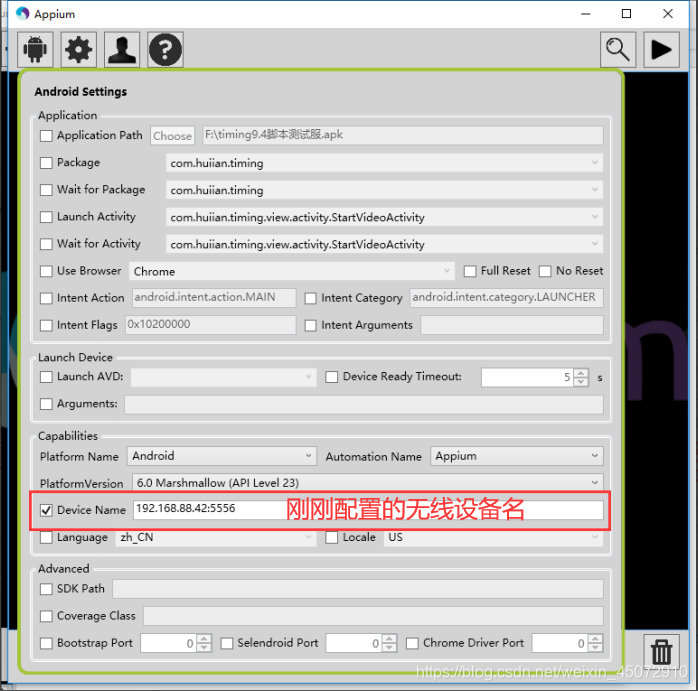Click Bootstrap Port number field
Viewport: 698px width, 691px height.
[169, 643]
